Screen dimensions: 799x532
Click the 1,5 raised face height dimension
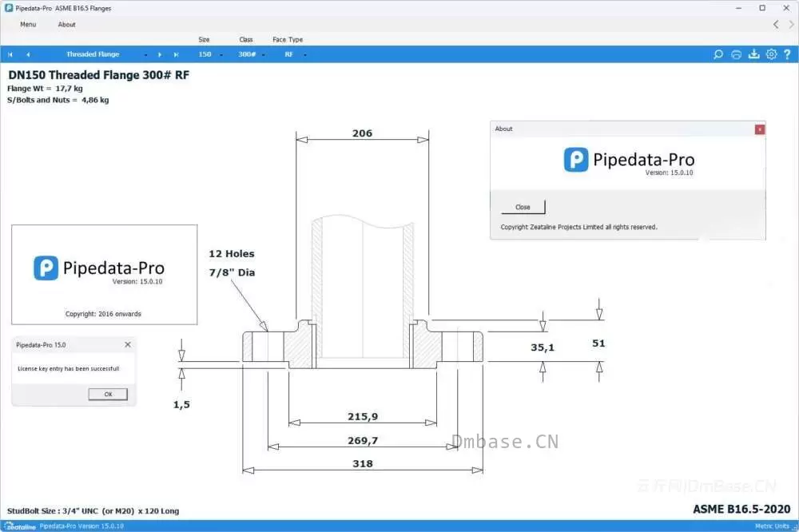pos(181,405)
